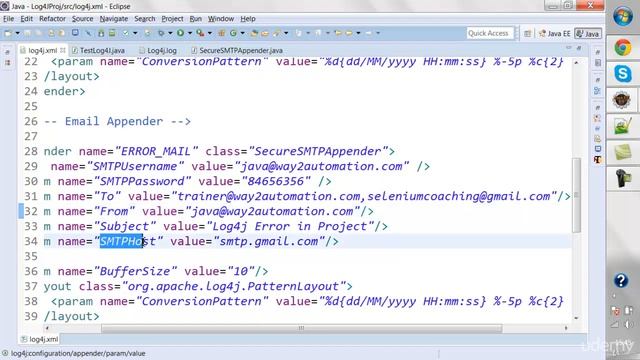This screenshot has height=360, width=640.
Task: Click the green New Java Class icon
Action: pos(233,33)
